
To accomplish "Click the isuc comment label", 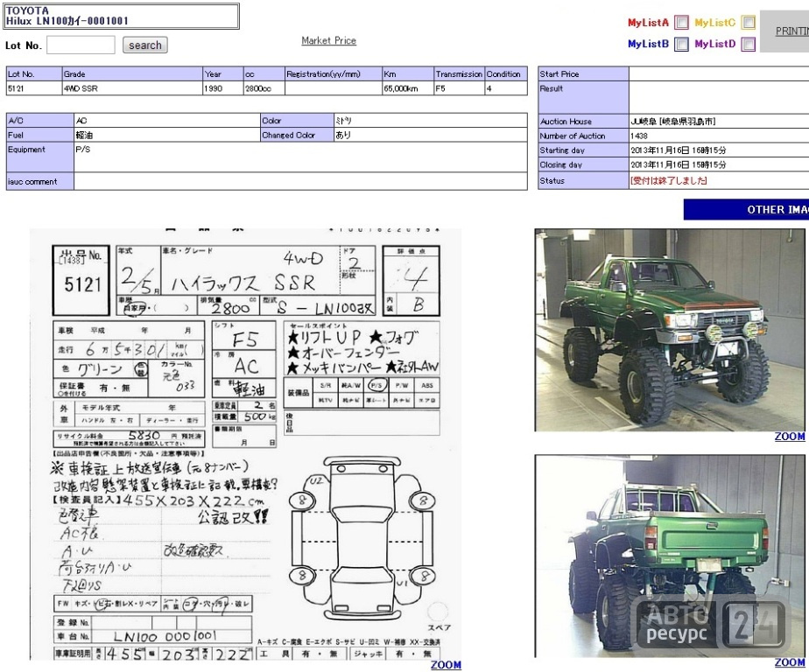I will [39, 181].
